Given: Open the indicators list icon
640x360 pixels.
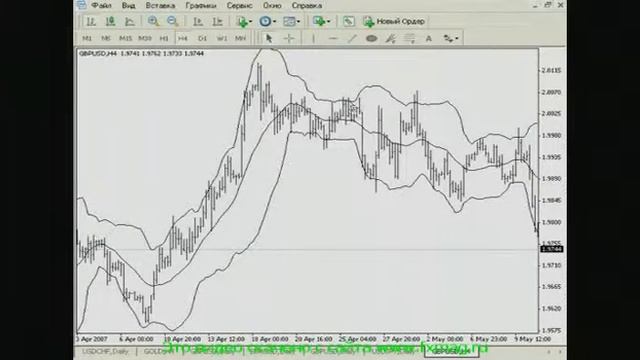Looking at the screenshot, I should coord(242,22).
